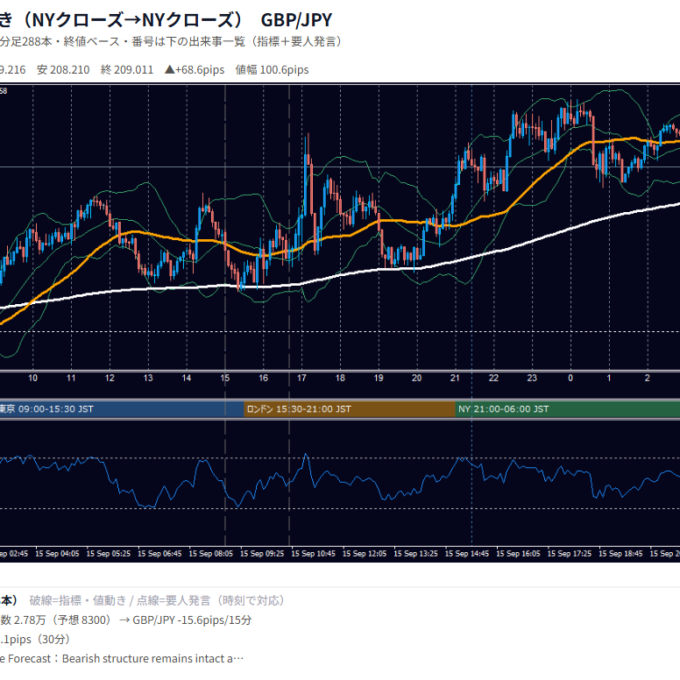Click the 15 Sep 18:45 time label
The image size is (680, 680).
tap(621, 554)
